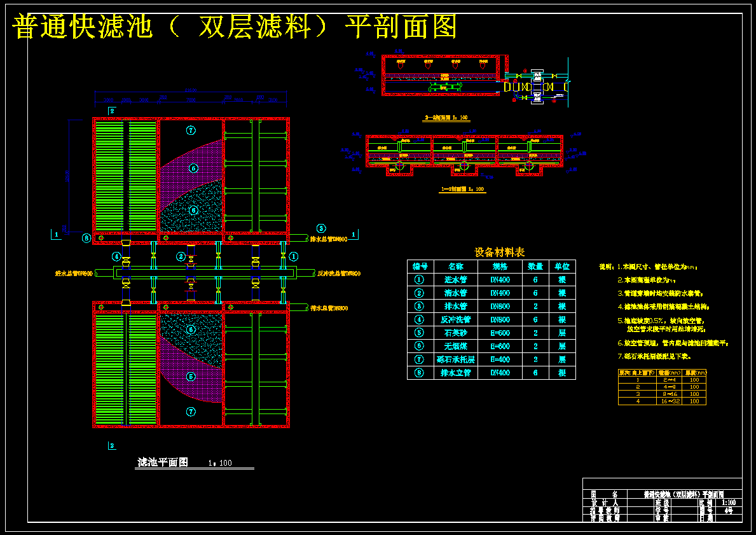
Task: Click the 编号 column header
Action: (x=420, y=267)
